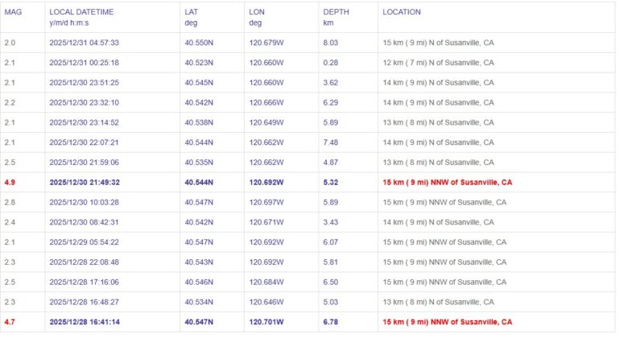Click the 2025/12/29 05:54:22 datetime
The width and height of the screenshot is (644, 338).
point(85,241)
